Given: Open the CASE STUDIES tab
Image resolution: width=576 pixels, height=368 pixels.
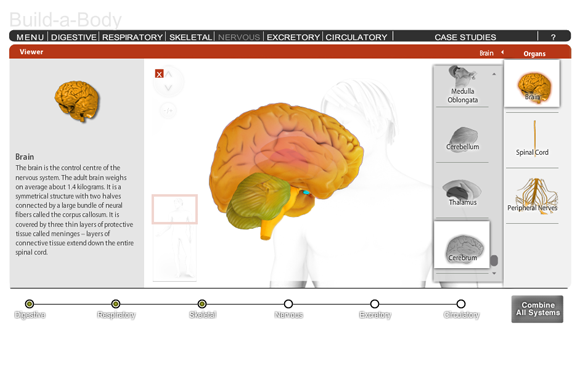Looking at the screenshot, I should pos(465,37).
